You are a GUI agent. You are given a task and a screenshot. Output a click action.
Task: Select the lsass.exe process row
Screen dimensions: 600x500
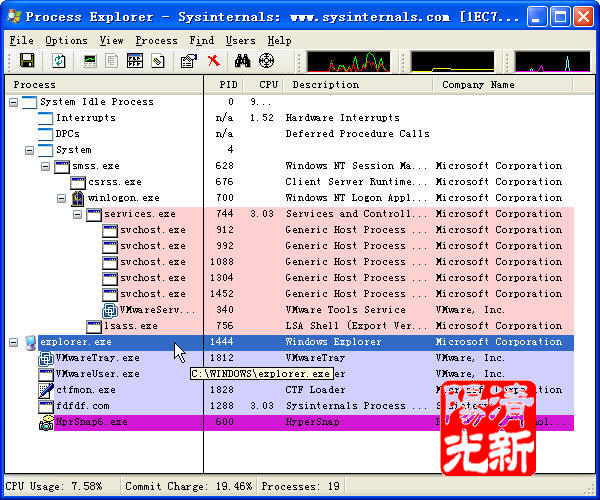point(131,326)
